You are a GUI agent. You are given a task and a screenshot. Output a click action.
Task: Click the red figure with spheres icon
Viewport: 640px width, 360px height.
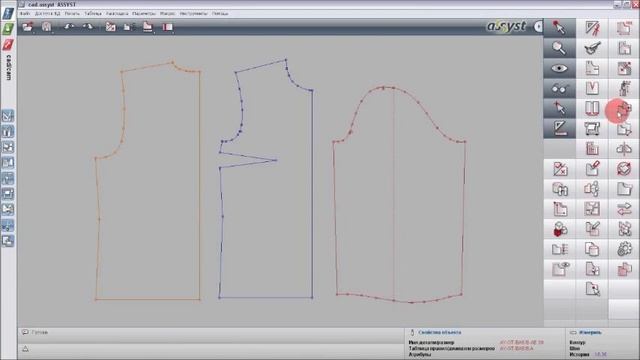(560, 229)
